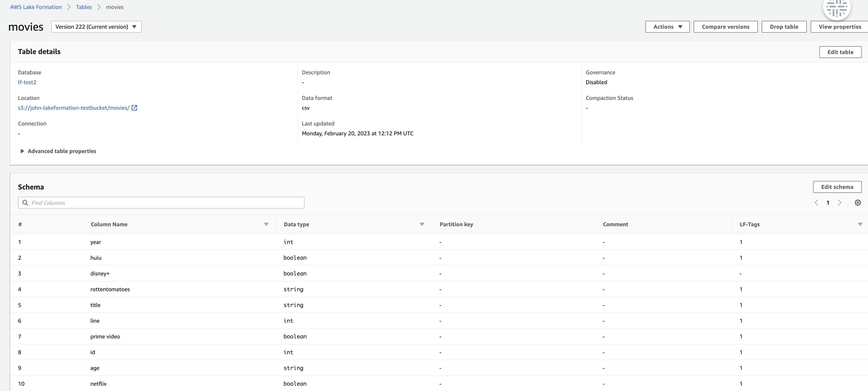
Task: Click the Table details heading
Action: (39, 52)
